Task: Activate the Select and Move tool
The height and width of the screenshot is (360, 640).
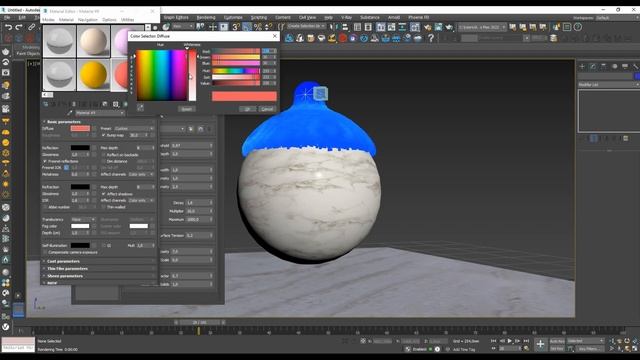Action: (213, 27)
